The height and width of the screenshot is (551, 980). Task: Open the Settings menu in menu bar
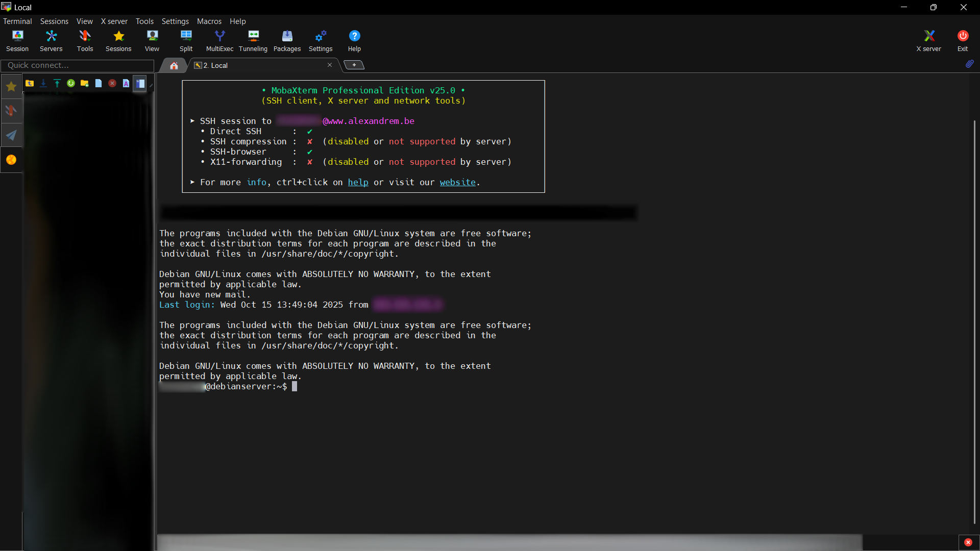click(175, 21)
